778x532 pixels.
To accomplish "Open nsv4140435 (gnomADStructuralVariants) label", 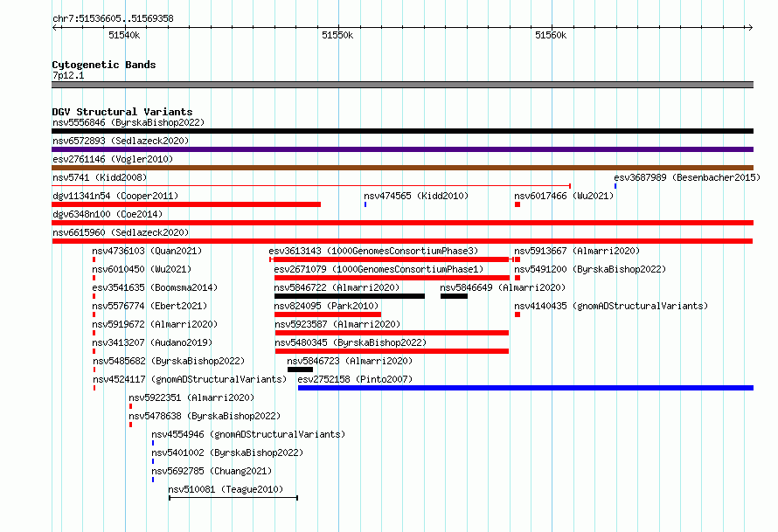I will pos(611,306).
